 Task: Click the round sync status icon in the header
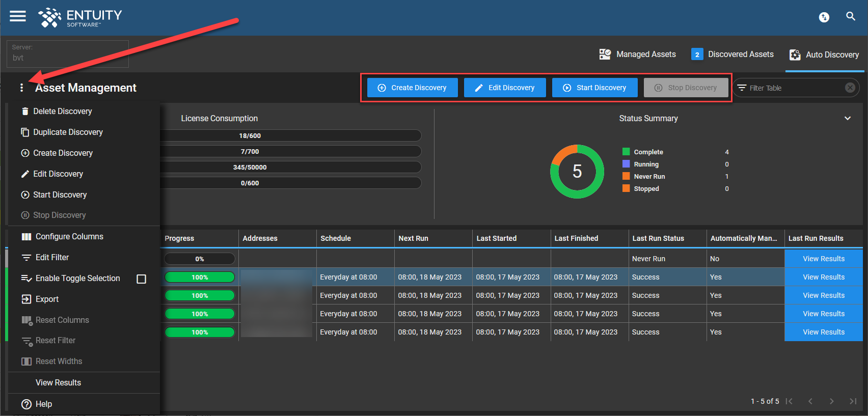[x=824, y=17]
